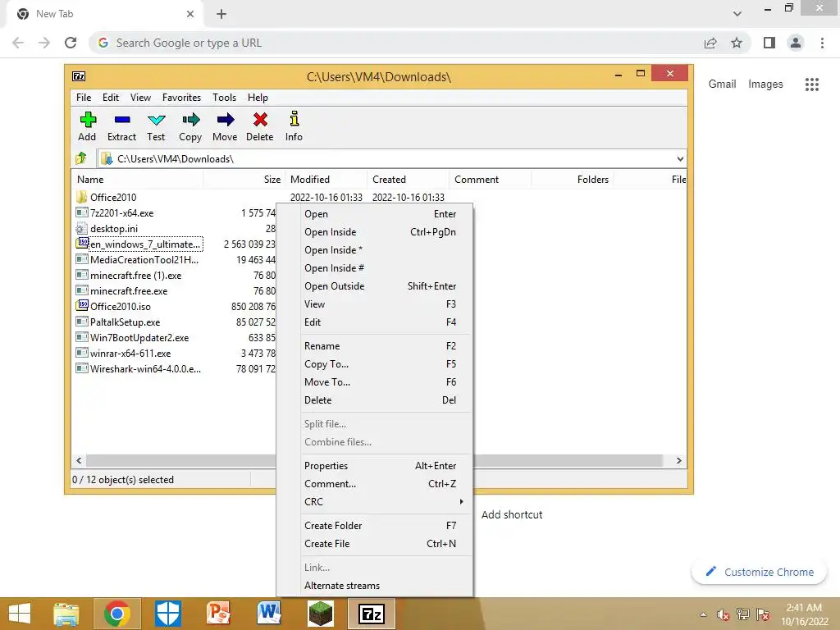The image size is (840, 630).
Task: Select the Office2010.iso file icon
Action: pos(81,306)
